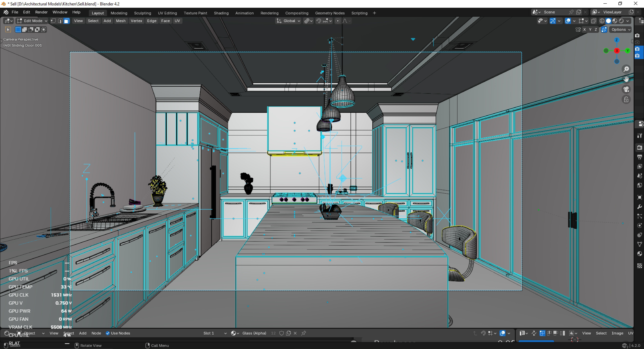Open the Output properties tab icon
The width and height of the screenshot is (644, 349).
(x=639, y=157)
